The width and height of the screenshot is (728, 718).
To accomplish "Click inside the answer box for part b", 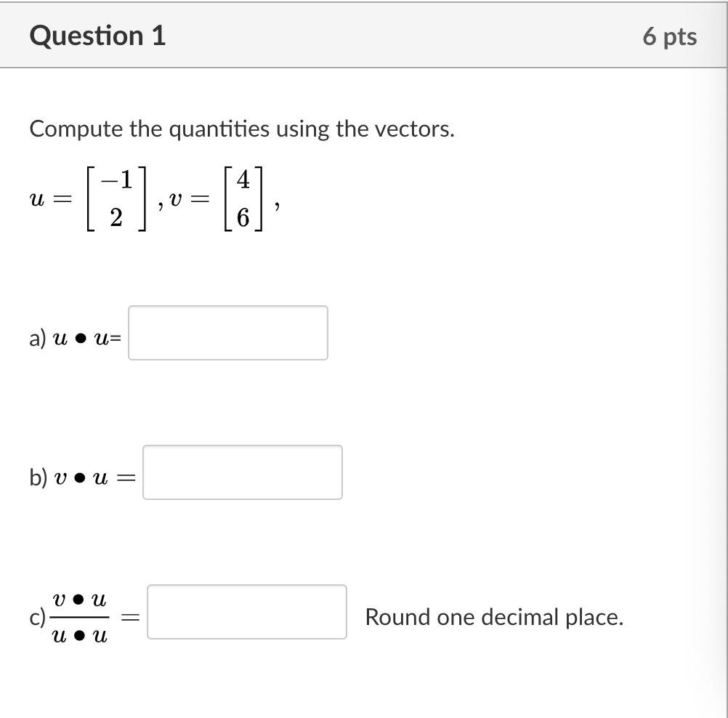I will 243,472.
